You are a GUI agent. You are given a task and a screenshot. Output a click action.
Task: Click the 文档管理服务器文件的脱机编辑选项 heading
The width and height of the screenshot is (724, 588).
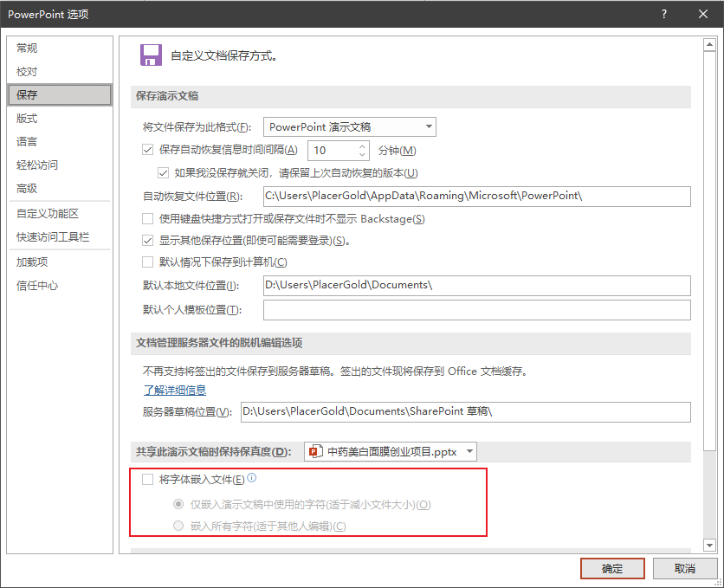[219, 343]
